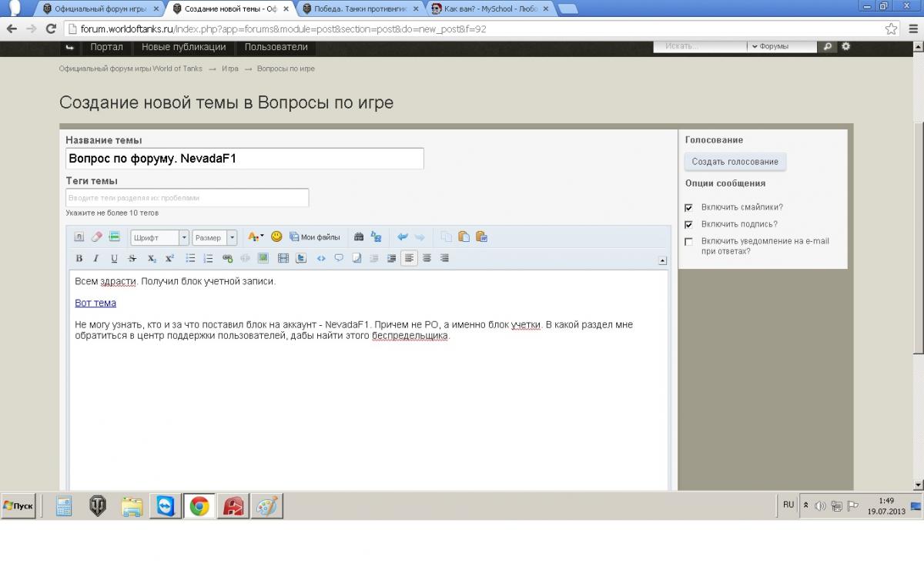Click the forum search magnifier icon
The image size is (924, 567).
[x=827, y=46]
